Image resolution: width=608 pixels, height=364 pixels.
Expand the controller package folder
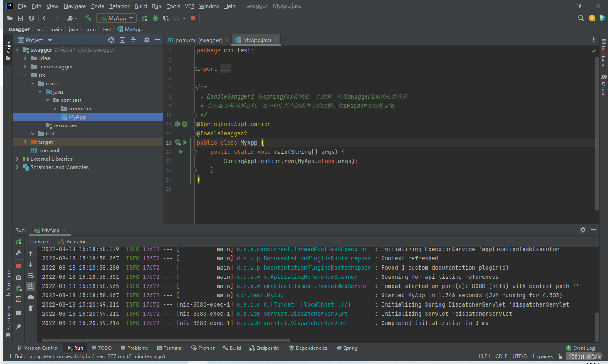(55, 109)
